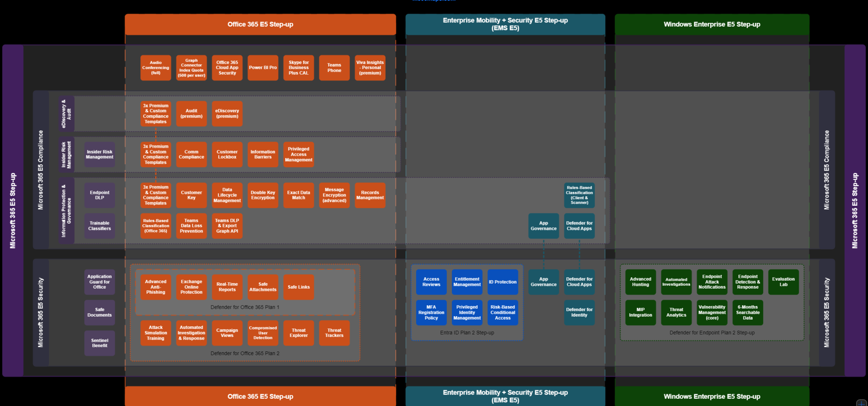Click the Entra ID Plan 2 Step-up label

click(467, 333)
